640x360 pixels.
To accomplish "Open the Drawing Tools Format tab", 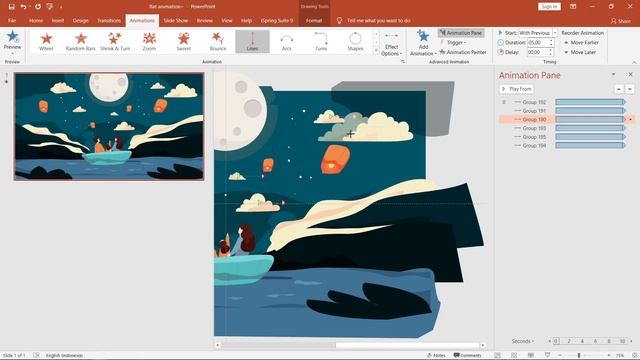I will [x=314, y=20].
